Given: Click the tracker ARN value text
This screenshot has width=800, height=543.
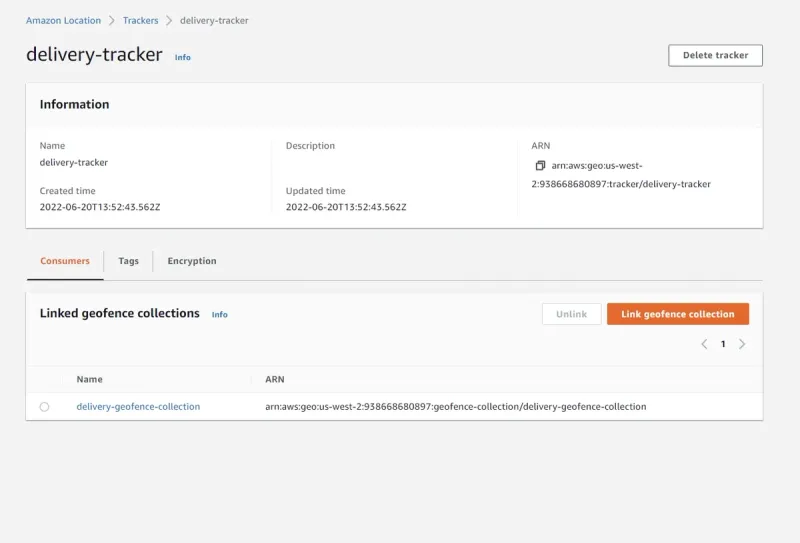Looking at the screenshot, I should [621, 175].
